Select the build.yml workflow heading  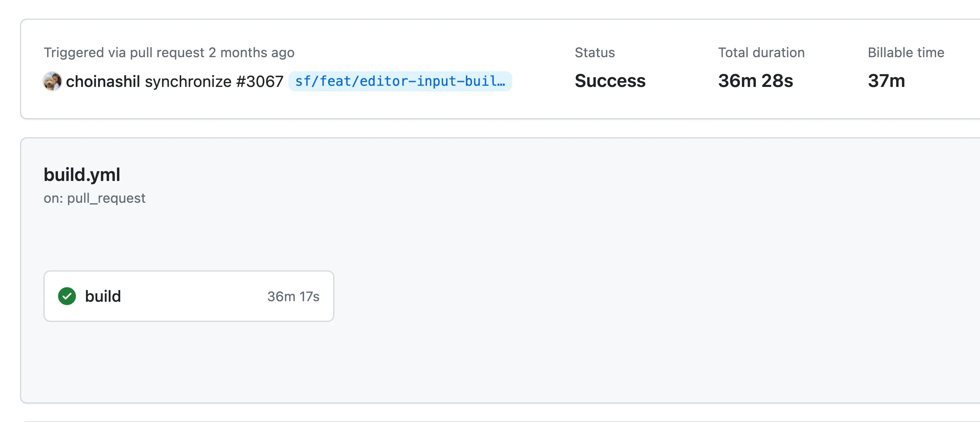coord(82,175)
